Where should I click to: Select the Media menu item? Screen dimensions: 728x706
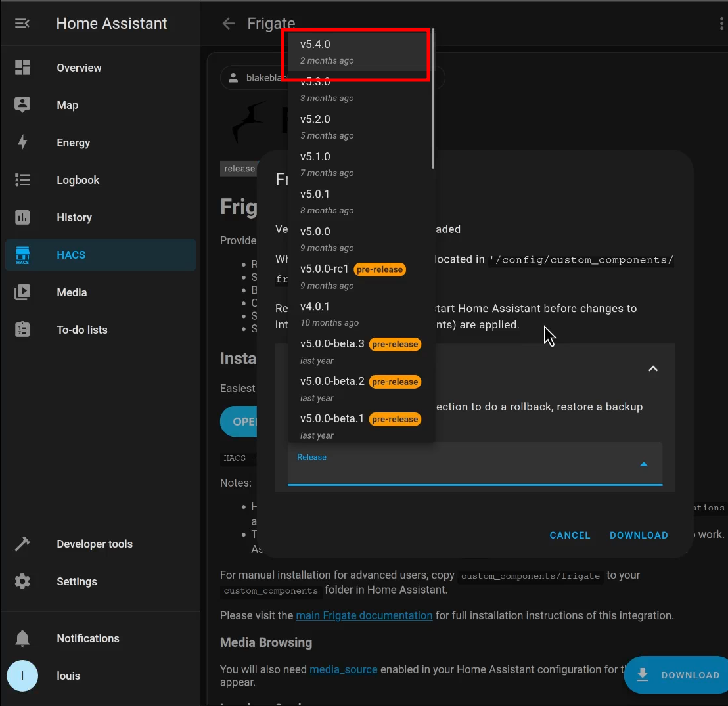(x=101, y=292)
